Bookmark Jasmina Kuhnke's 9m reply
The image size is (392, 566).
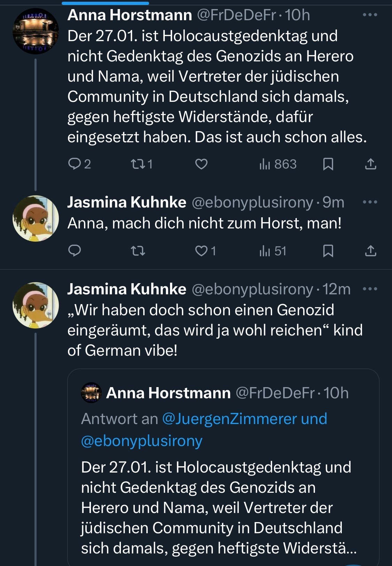click(328, 251)
